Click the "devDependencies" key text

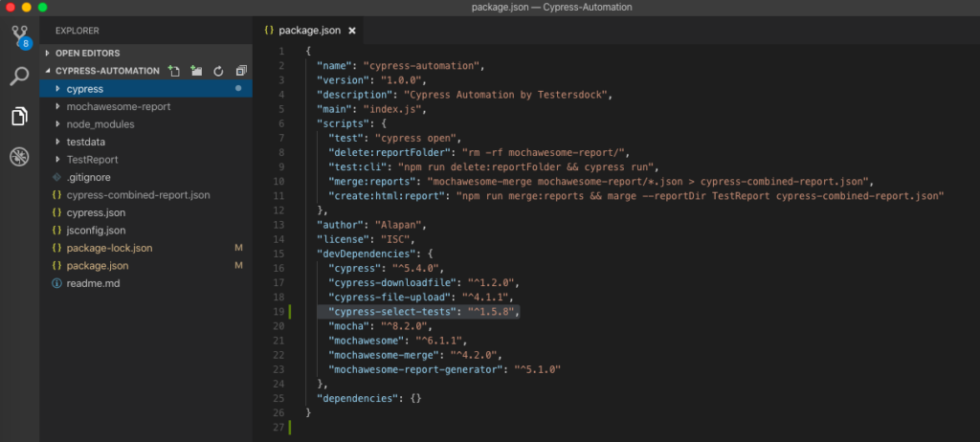[x=367, y=254]
